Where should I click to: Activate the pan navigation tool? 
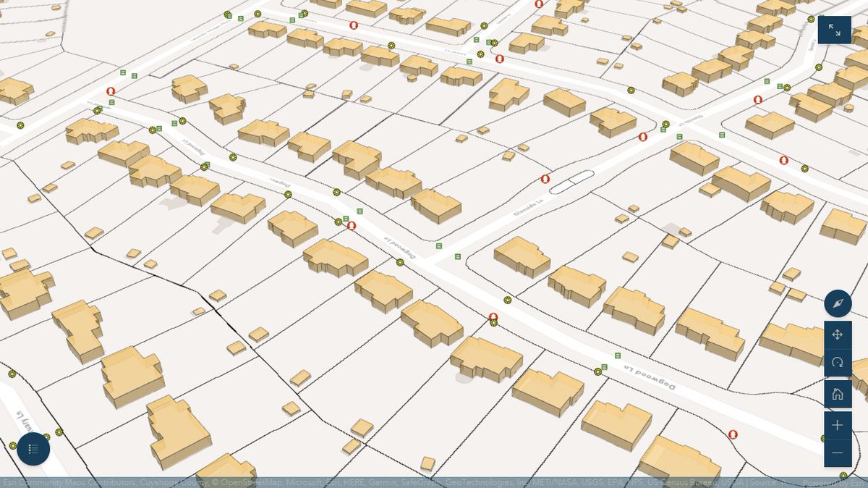[x=838, y=335]
